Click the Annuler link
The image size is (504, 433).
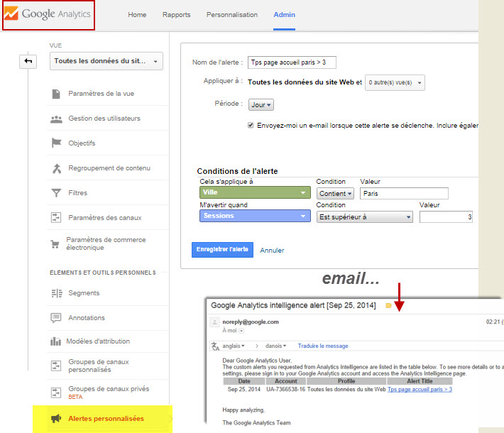[272, 251]
